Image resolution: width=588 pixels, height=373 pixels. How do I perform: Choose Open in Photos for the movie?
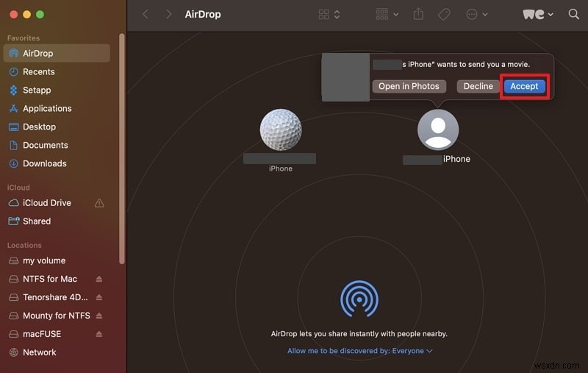pyautogui.click(x=409, y=86)
